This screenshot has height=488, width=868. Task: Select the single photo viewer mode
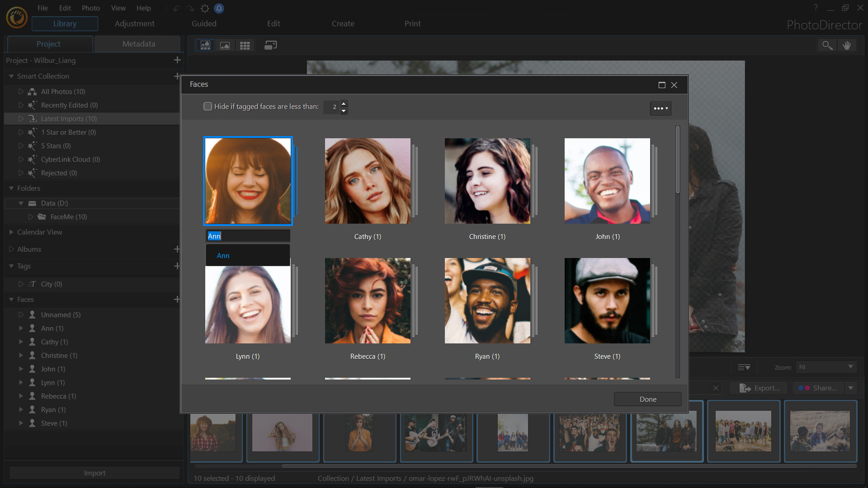pos(225,45)
